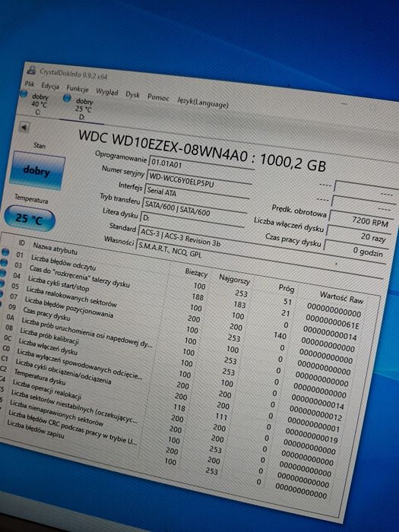
Task: Go to previous disk with left arrow
Action: [x=24, y=128]
